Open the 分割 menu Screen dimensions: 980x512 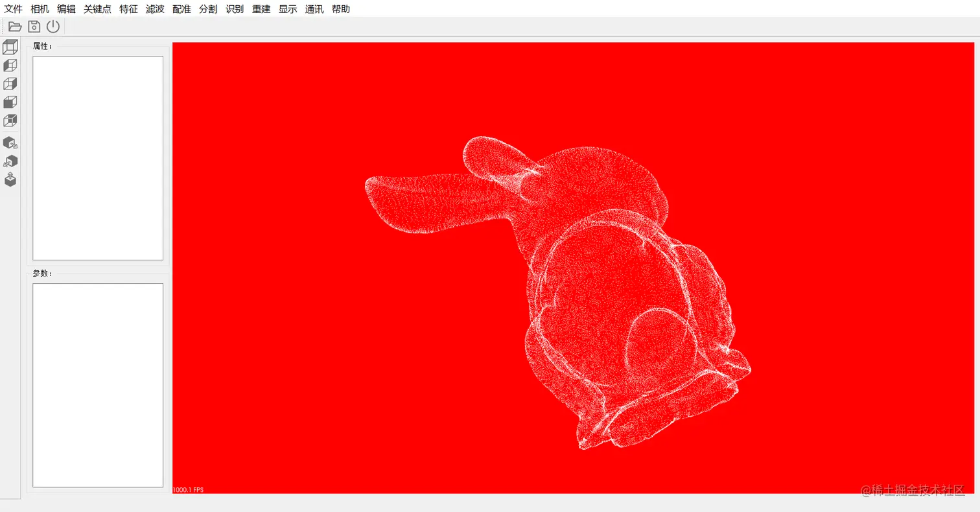coord(208,9)
